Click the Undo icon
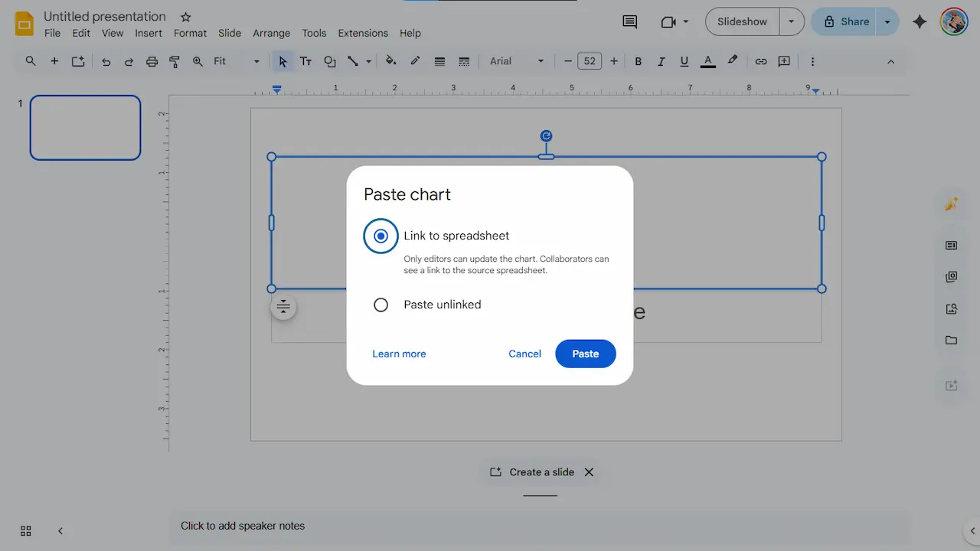 [106, 61]
